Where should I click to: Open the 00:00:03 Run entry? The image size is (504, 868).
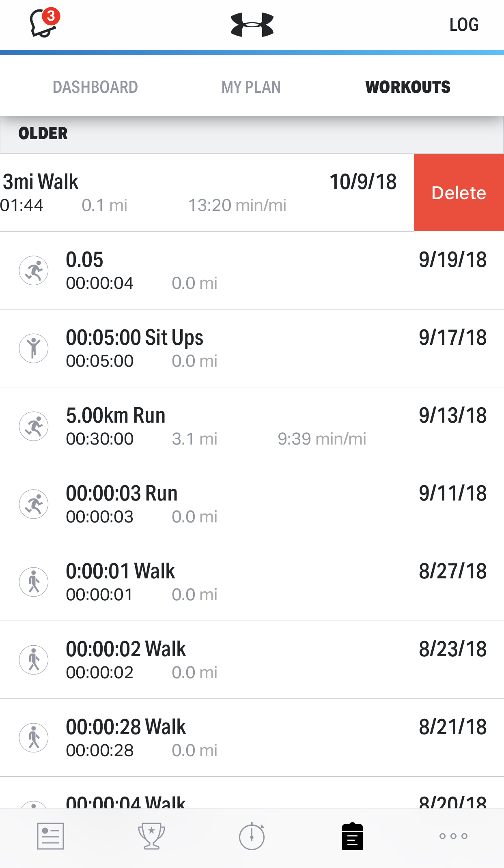point(252,504)
